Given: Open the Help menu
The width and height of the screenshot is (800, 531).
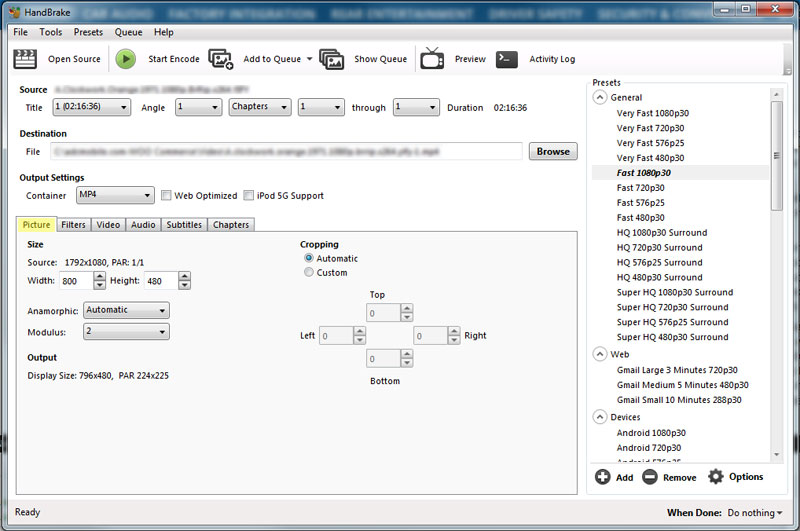Looking at the screenshot, I should [164, 32].
